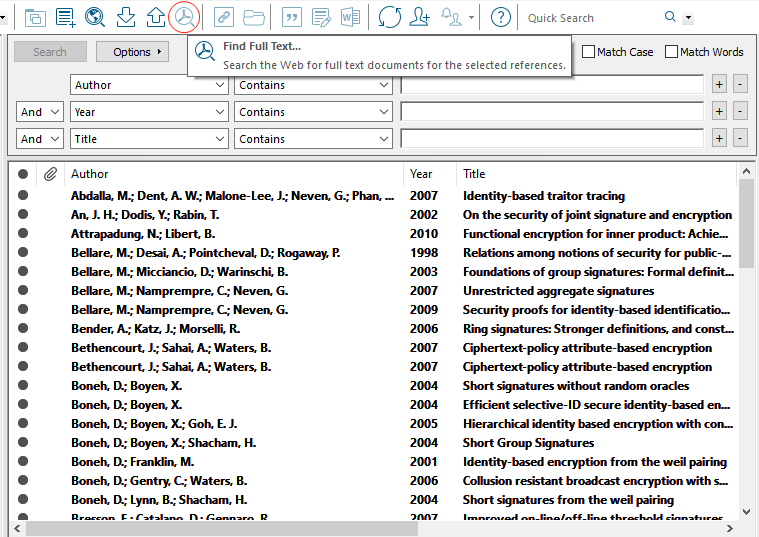Click the Return to Word Processor icon
Image resolution: width=759 pixels, height=537 pixels.
[x=350, y=17]
